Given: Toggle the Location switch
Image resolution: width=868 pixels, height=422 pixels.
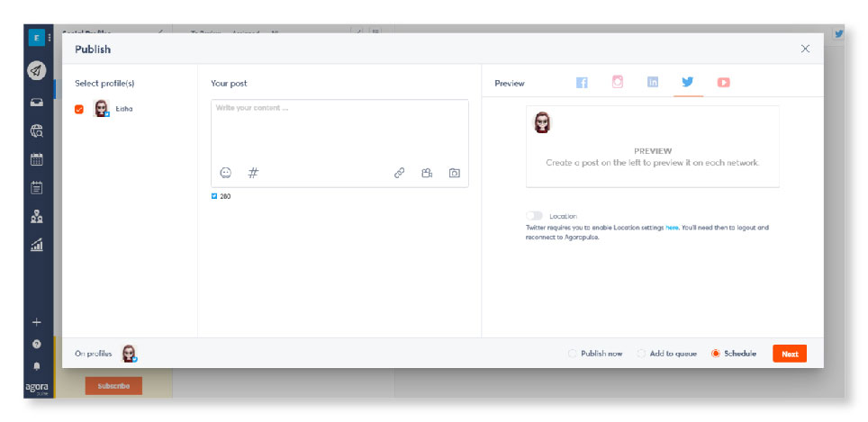Looking at the screenshot, I should pyautogui.click(x=534, y=216).
